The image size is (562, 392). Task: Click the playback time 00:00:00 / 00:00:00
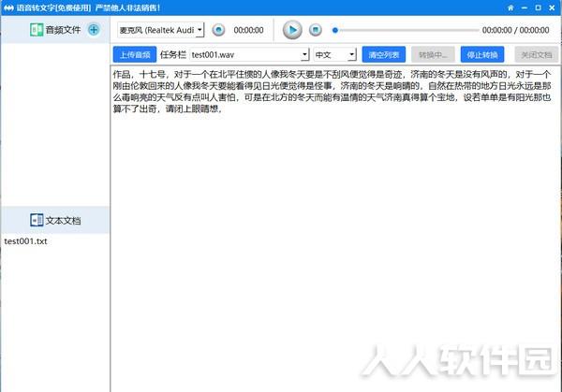coord(515,30)
